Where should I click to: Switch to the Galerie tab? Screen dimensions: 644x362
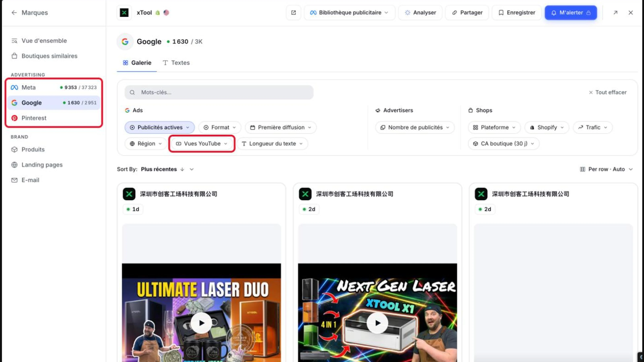[x=137, y=63]
